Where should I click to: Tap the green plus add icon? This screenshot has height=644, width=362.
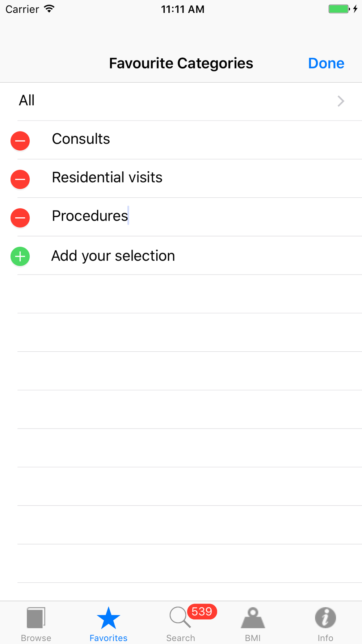coord(20,256)
